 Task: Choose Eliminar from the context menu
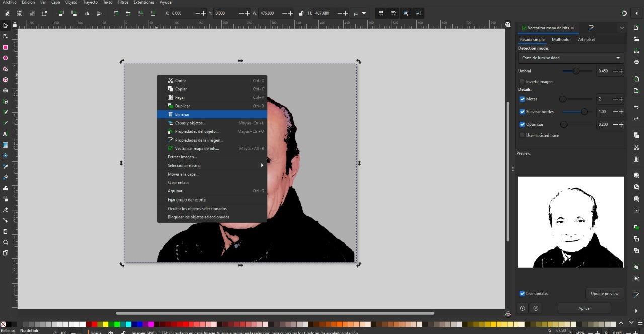(212, 114)
